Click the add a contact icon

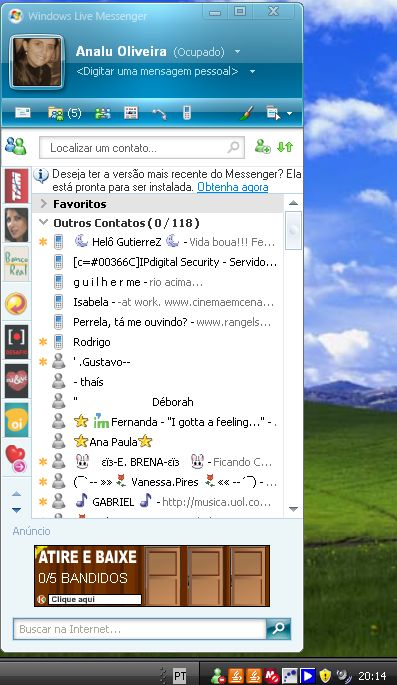pos(262,146)
